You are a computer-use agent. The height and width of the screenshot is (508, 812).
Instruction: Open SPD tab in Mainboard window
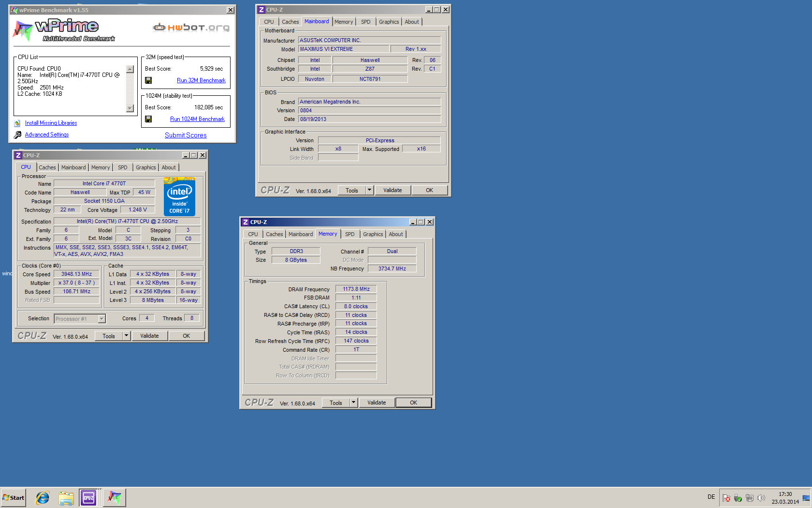[x=366, y=22]
